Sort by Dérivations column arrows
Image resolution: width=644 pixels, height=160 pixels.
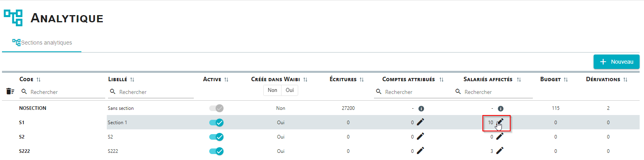click(625, 80)
